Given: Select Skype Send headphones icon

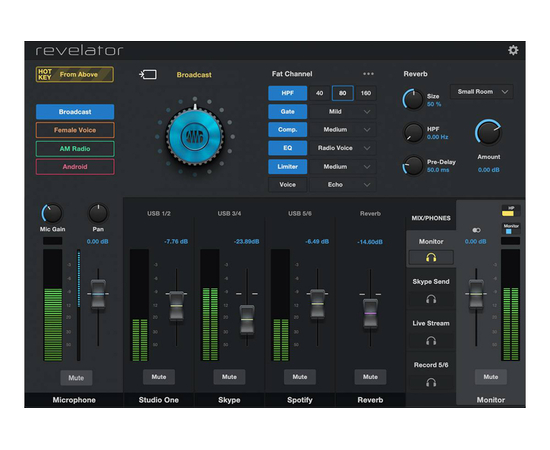Looking at the screenshot, I should (431, 299).
